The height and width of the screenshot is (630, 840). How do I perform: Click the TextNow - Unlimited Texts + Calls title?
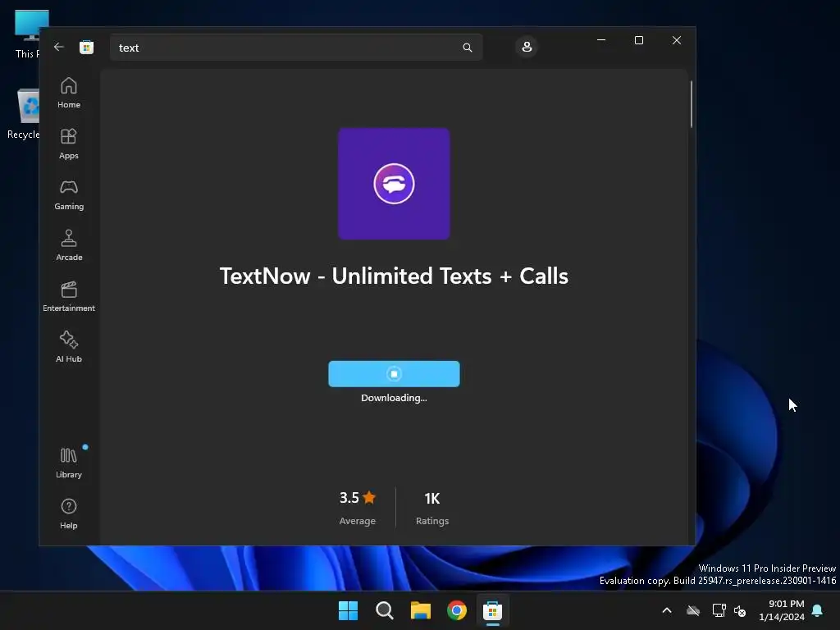pyautogui.click(x=394, y=276)
